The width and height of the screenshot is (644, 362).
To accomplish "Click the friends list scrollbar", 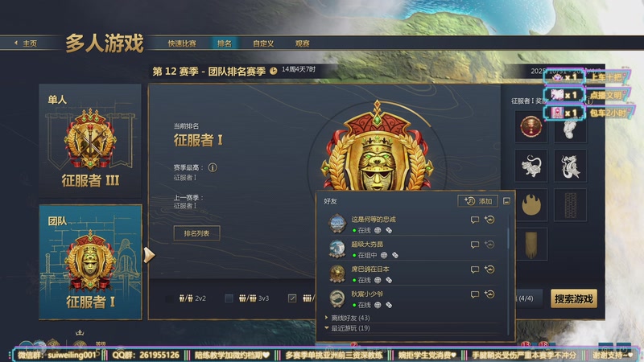I will (x=509, y=237).
